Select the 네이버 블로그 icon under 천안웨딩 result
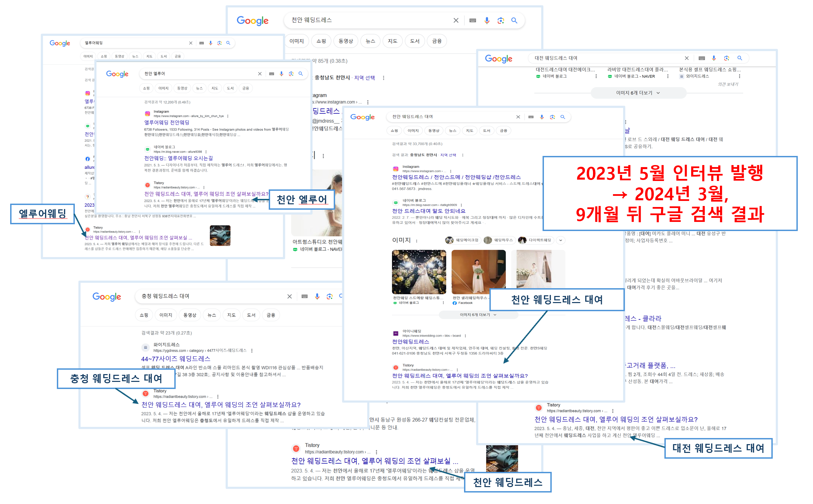Viewport: 813px width, 504px height. (147, 149)
